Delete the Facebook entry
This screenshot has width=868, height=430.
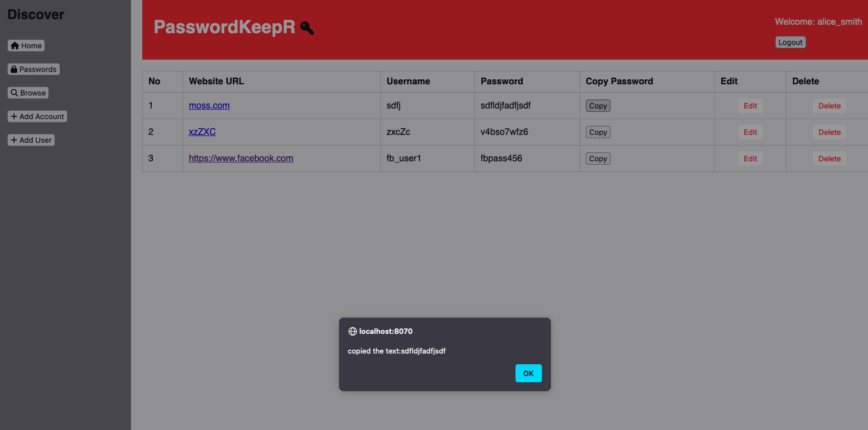829,159
